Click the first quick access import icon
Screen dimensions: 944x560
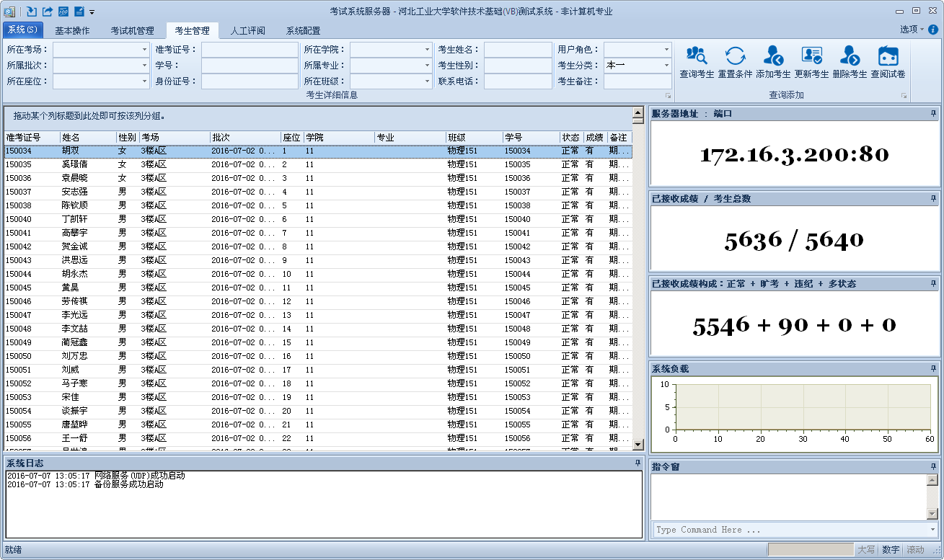(32, 12)
